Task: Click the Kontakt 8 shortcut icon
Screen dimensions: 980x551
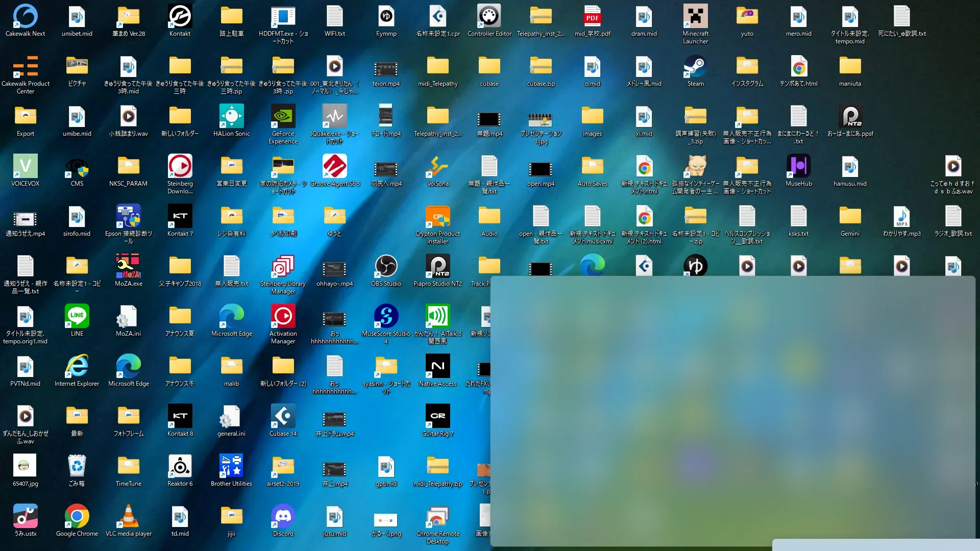Action: point(180,417)
